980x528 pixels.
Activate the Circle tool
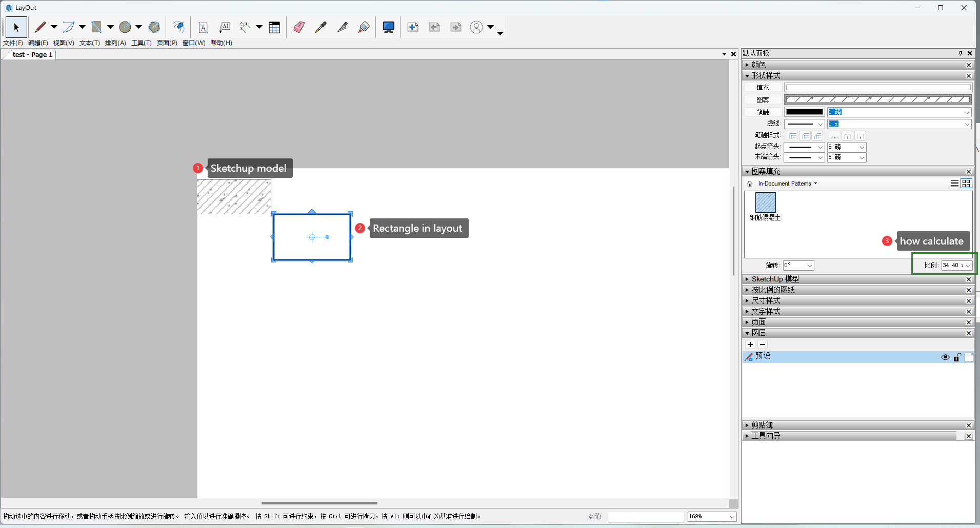pyautogui.click(x=125, y=27)
